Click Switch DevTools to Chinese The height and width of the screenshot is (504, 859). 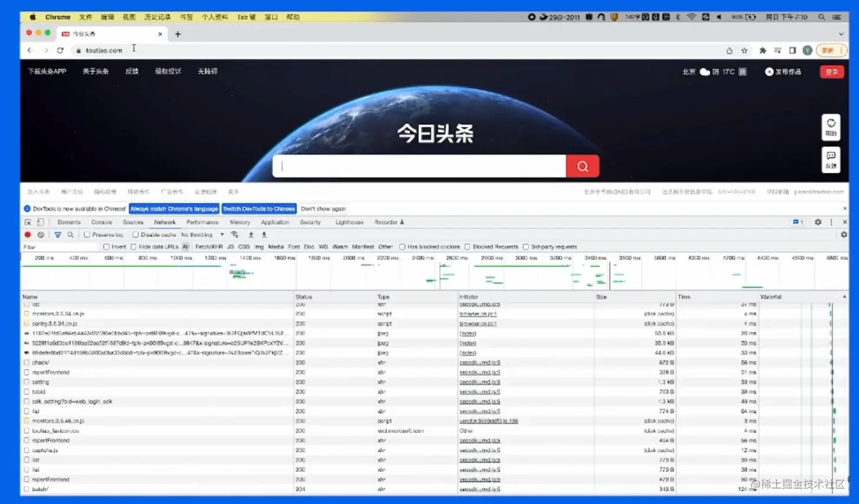coord(259,209)
